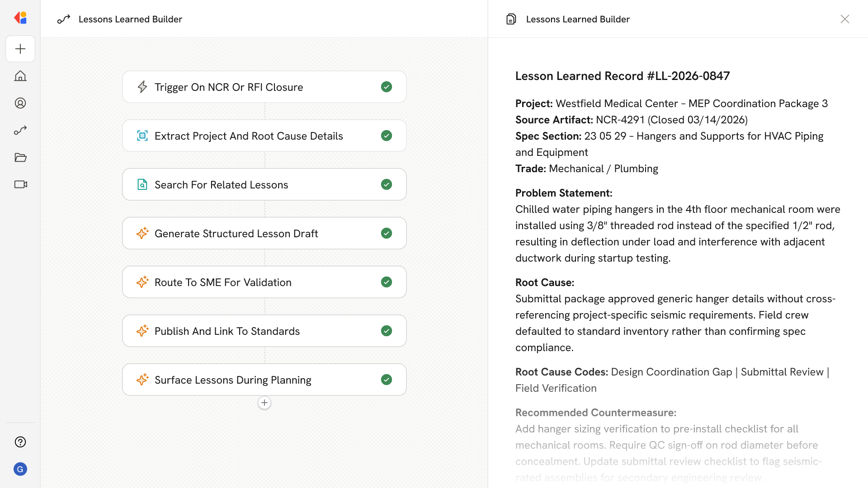Click green check on Trigger On NCR step

tap(387, 87)
